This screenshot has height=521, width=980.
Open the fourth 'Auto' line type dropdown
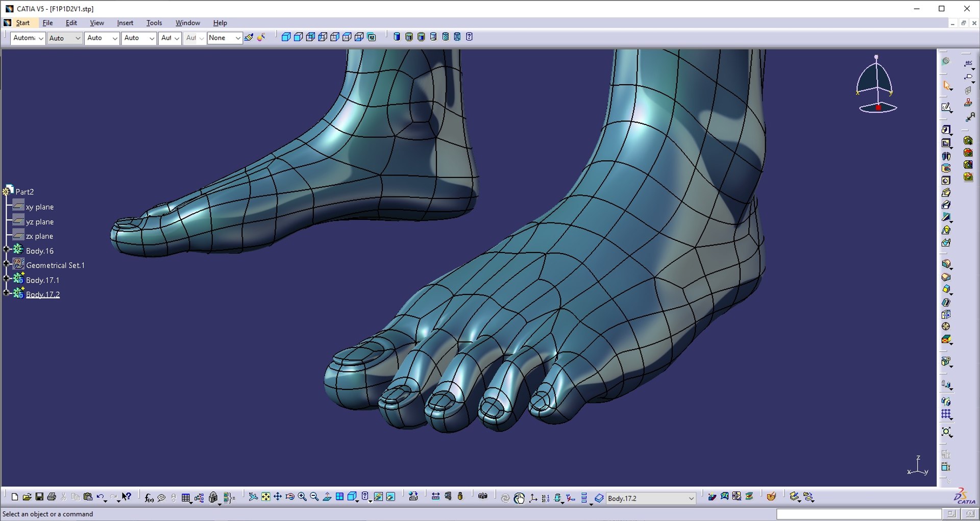click(139, 38)
